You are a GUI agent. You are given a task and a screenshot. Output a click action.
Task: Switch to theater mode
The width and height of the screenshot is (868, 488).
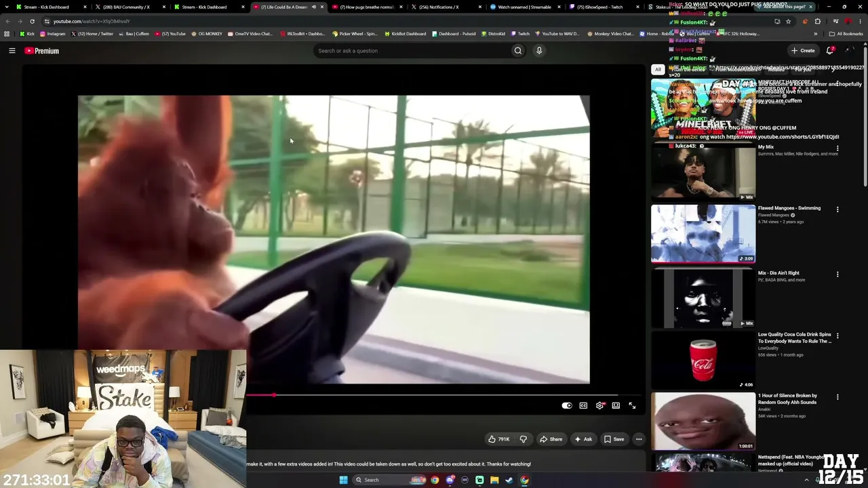[x=616, y=405]
